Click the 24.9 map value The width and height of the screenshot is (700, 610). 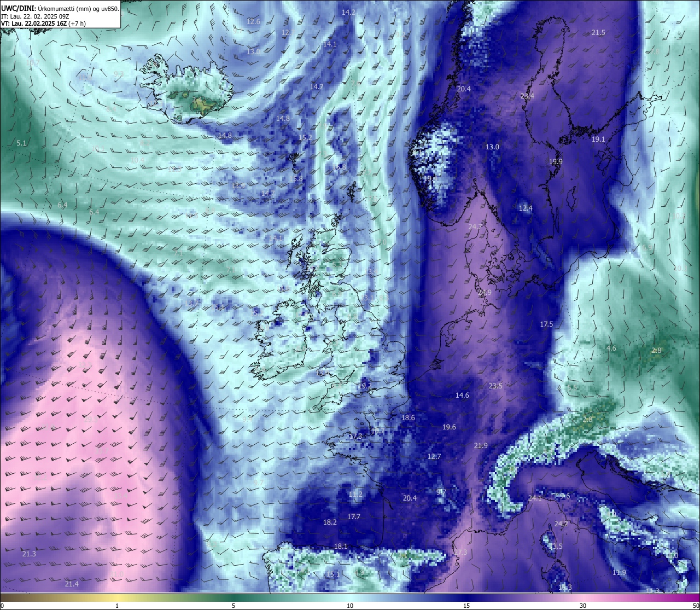coord(485,293)
